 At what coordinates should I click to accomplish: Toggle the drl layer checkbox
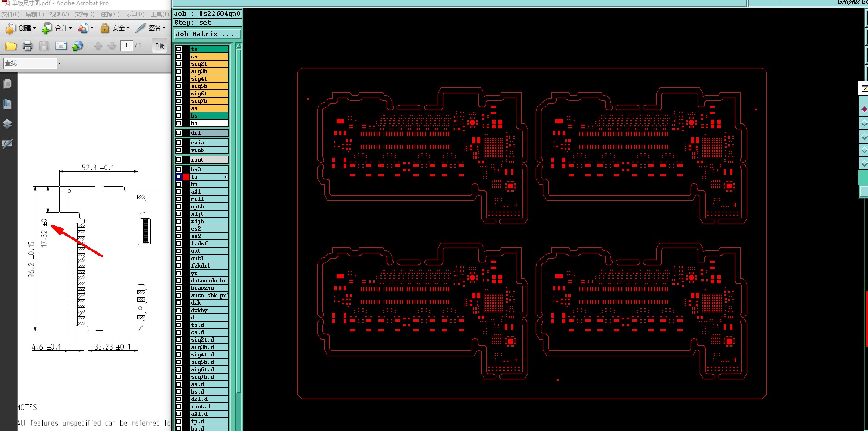(x=179, y=133)
